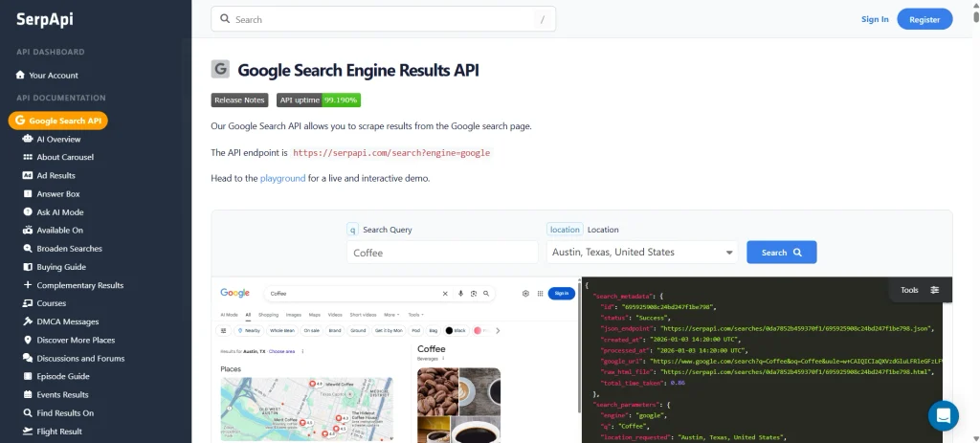The height and width of the screenshot is (443, 980).
Task: Click the Places map thumbnail
Action: 307,409
